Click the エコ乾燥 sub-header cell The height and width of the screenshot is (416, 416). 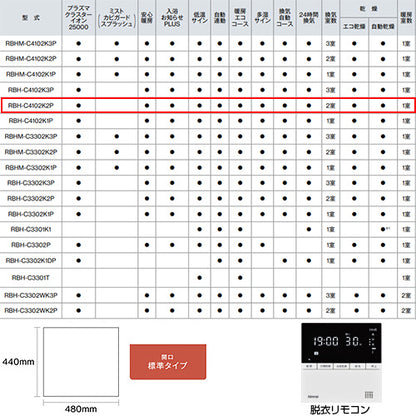click(x=354, y=26)
